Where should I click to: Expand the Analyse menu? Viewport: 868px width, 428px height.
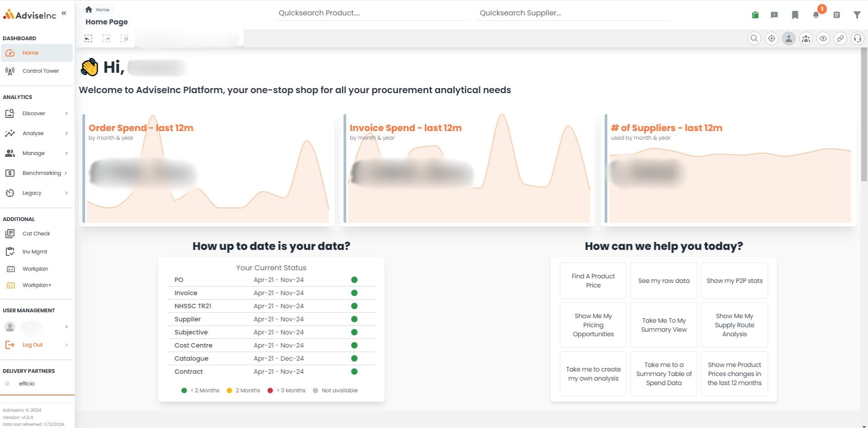tap(37, 133)
